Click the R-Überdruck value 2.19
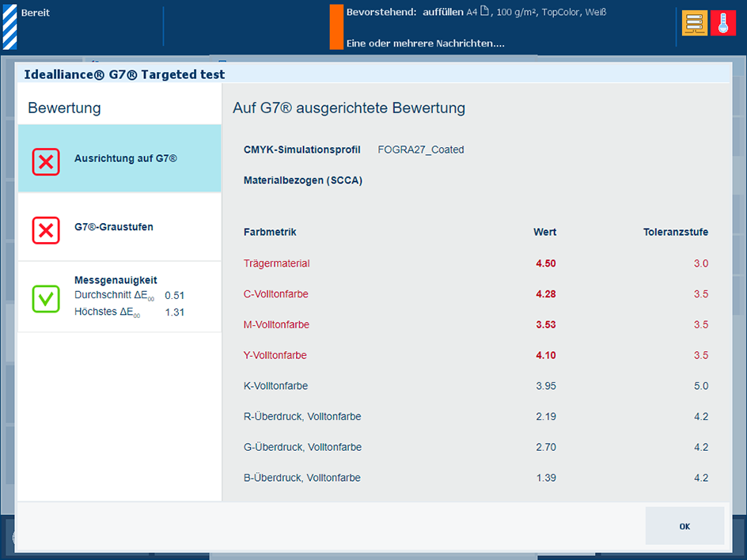Viewport: 747px width, 560px height. point(546,416)
